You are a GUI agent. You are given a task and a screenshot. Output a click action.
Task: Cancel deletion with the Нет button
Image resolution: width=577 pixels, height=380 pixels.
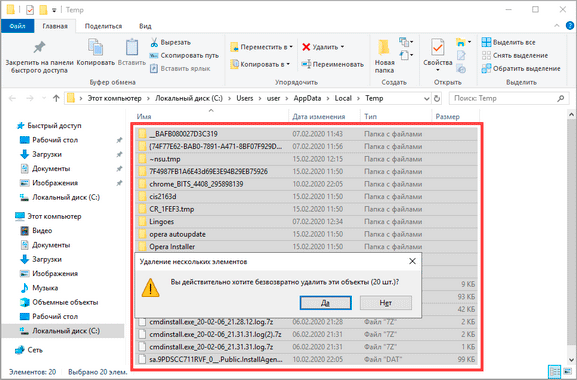point(386,303)
